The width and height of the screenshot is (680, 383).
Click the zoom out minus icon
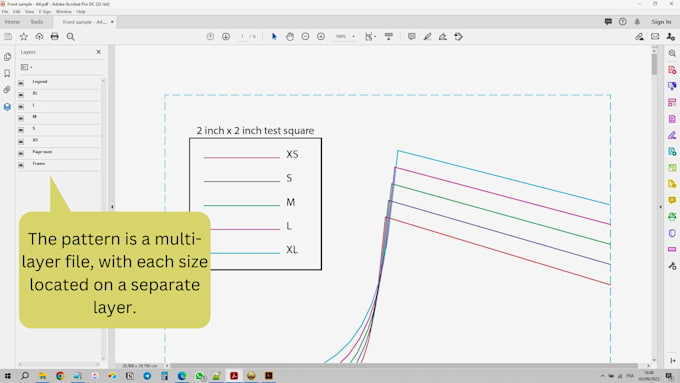click(305, 37)
